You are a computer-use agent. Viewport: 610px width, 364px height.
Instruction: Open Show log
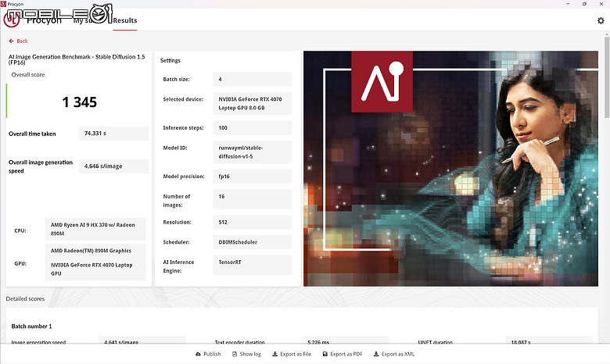click(x=246, y=354)
